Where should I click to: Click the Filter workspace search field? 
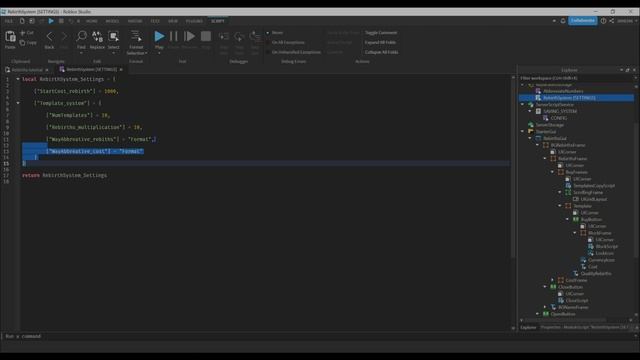point(576,78)
